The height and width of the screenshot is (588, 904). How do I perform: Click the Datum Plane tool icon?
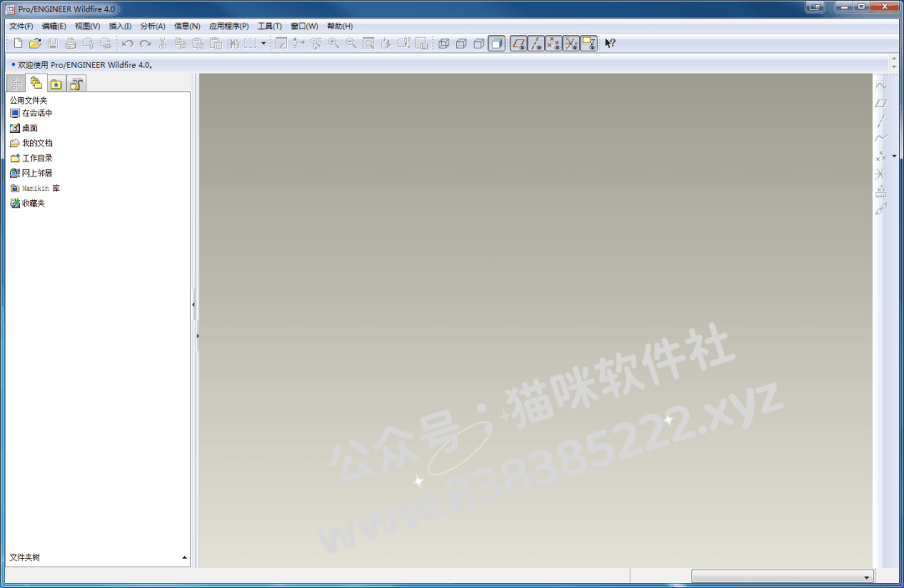pos(881,104)
